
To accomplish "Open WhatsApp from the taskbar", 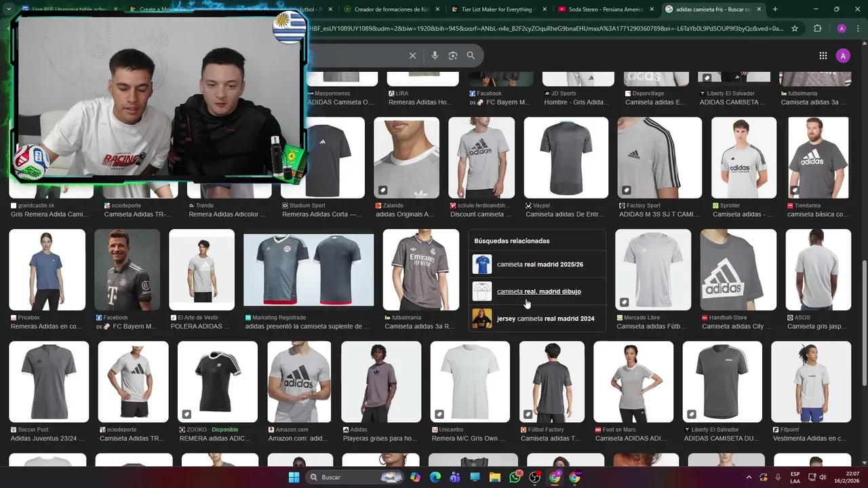I will point(515,477).
